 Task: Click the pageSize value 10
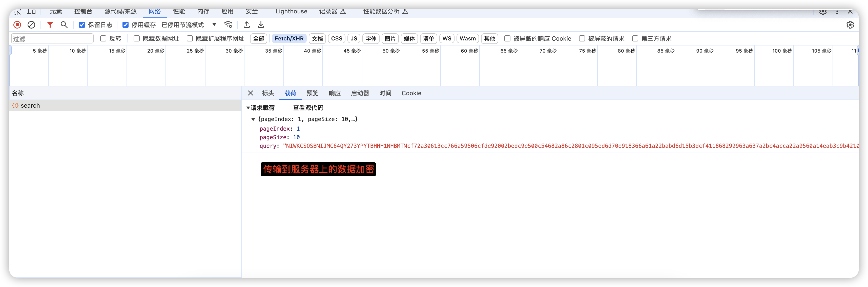pyautogui.click(x=296, y=138)
